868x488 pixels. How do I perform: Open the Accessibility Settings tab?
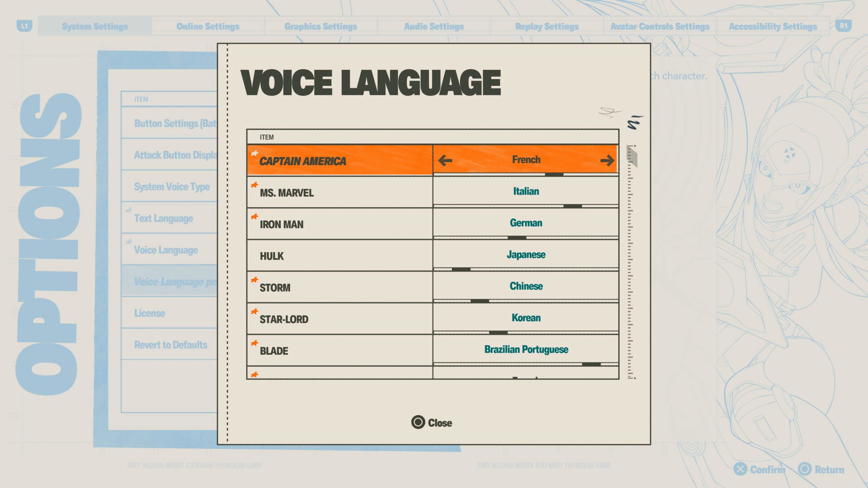point(773,26)
